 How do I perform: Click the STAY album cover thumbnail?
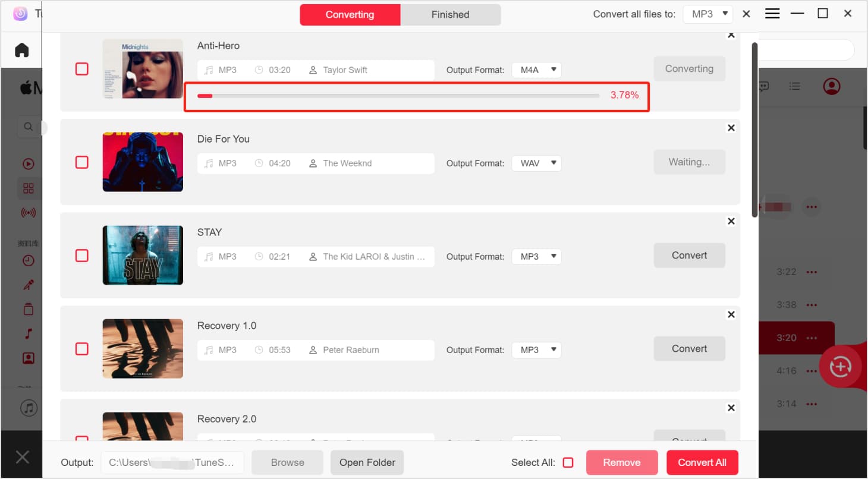coord(143,256)
